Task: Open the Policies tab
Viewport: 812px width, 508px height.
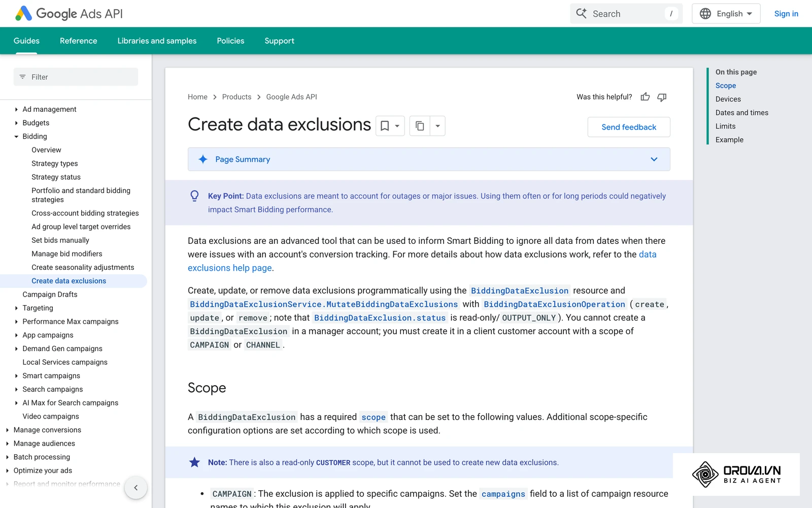Action: pyautogui.click(x=230, y=41)
